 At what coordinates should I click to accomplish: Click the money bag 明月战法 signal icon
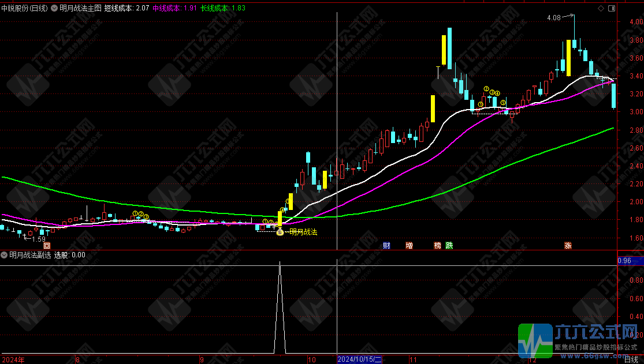pos(280,232)
